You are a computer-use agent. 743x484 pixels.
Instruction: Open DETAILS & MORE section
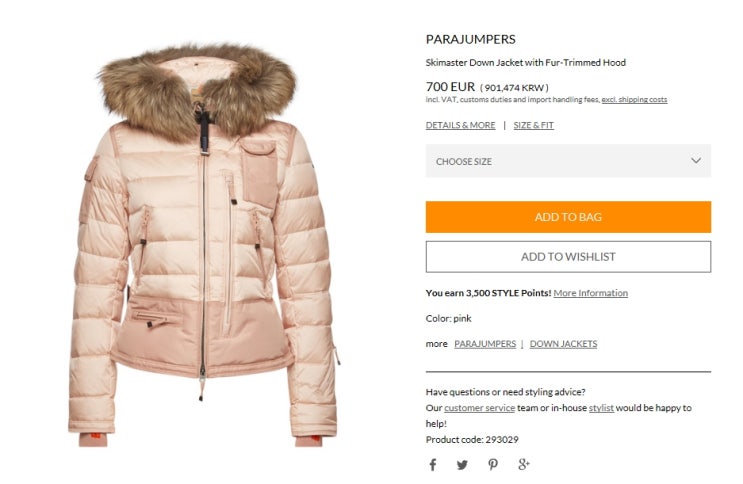click(460, 125)
